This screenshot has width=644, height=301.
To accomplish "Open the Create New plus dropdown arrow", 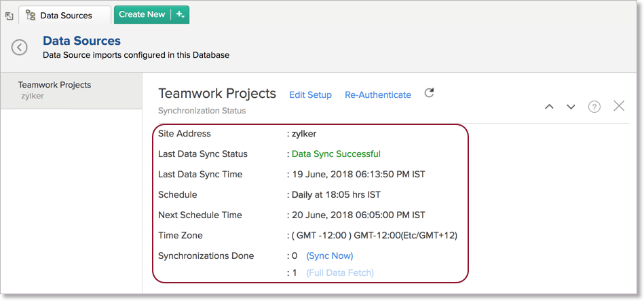I will (x=180, y=14).
